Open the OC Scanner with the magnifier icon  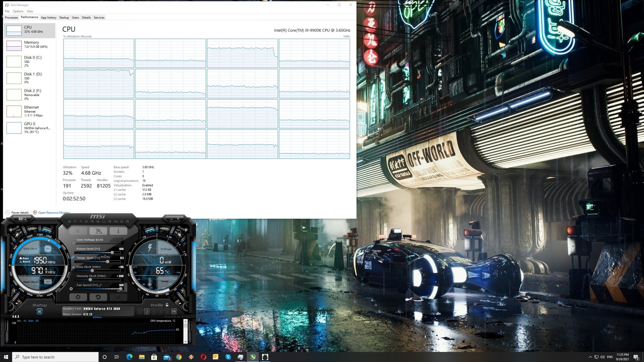pos(24,219)
